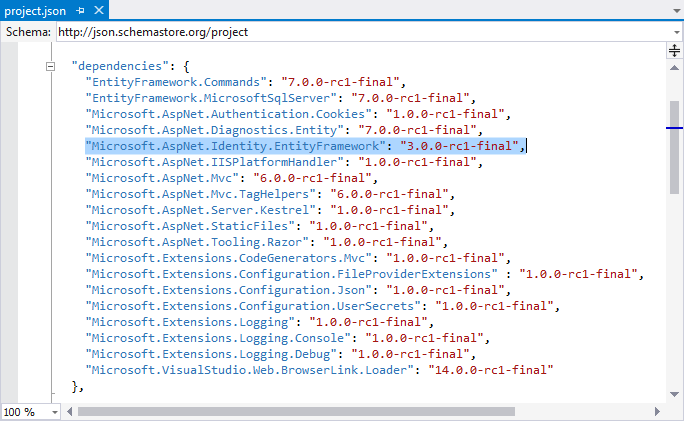Image resolution: width=684 pixels, height=421 pixels.
Task: Click the "3.0.0-rc1-final" version value
Action: [x=459, y=146]
